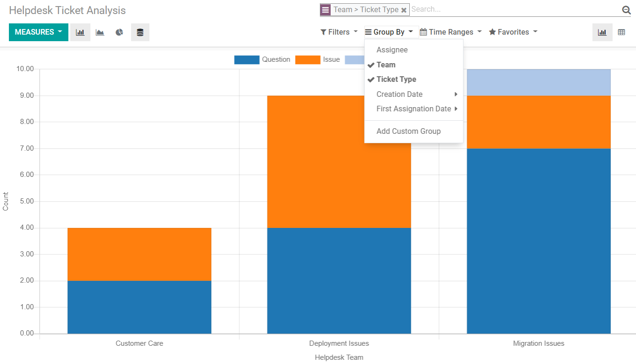Screen dimensions: 636x364
Task: Disable Ticket Type grouping
Action: tap(397, 79)
